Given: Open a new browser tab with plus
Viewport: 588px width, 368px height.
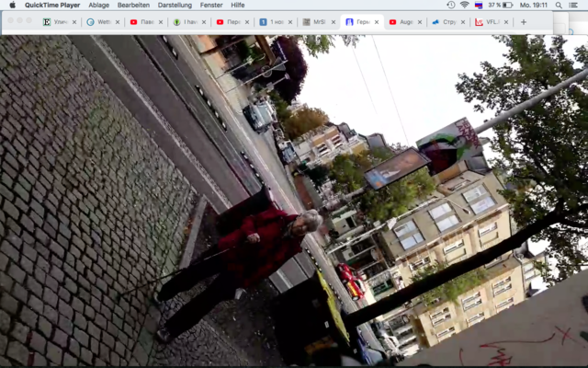Looking at the screenshot, I should 524,22.
